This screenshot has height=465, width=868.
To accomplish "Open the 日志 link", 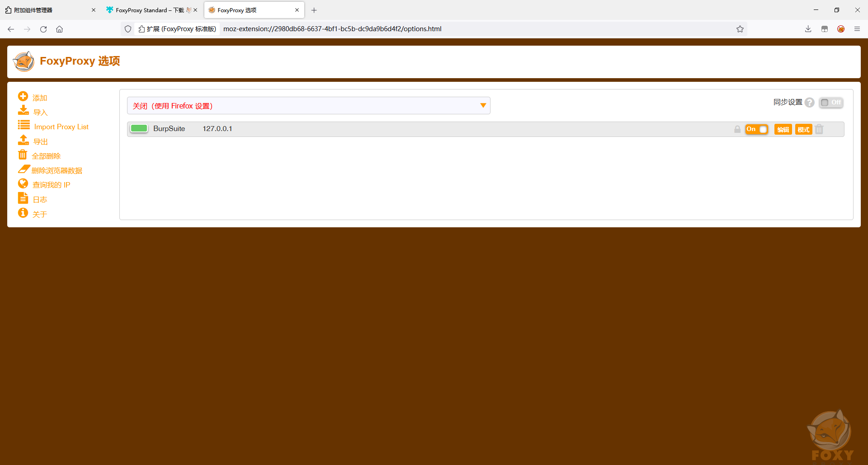I will click(x=40, y=200).
